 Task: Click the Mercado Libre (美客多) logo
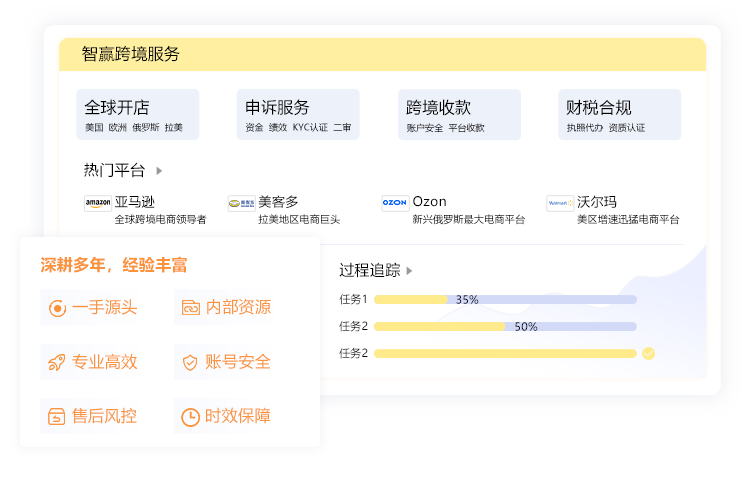(x=241, y=203)
